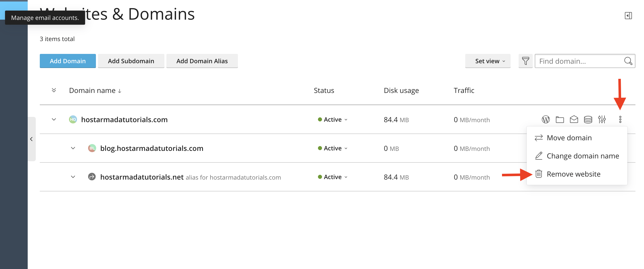Open hostarmadatutorials.net alias link
Screen dimensions: 644x269
pyautogui.click(x=142, y=177)
